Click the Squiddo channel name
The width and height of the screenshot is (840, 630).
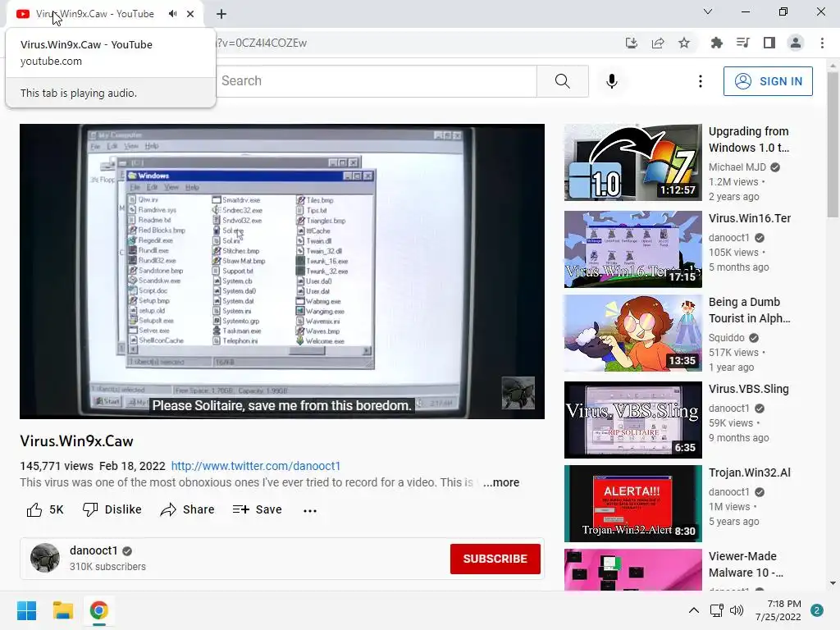727,337
